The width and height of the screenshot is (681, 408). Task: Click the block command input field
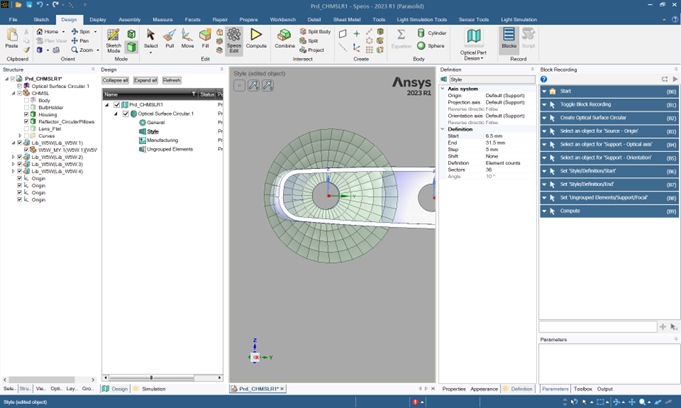coord(598,326)
